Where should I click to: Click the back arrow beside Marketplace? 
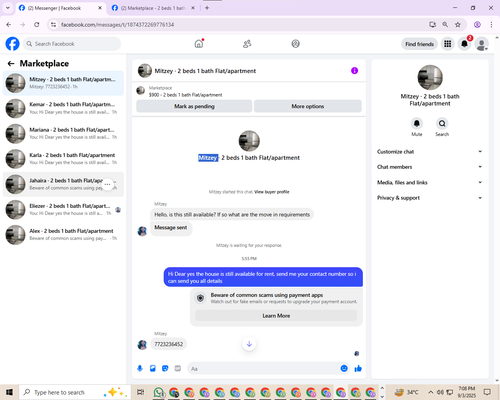pos(11,63)
